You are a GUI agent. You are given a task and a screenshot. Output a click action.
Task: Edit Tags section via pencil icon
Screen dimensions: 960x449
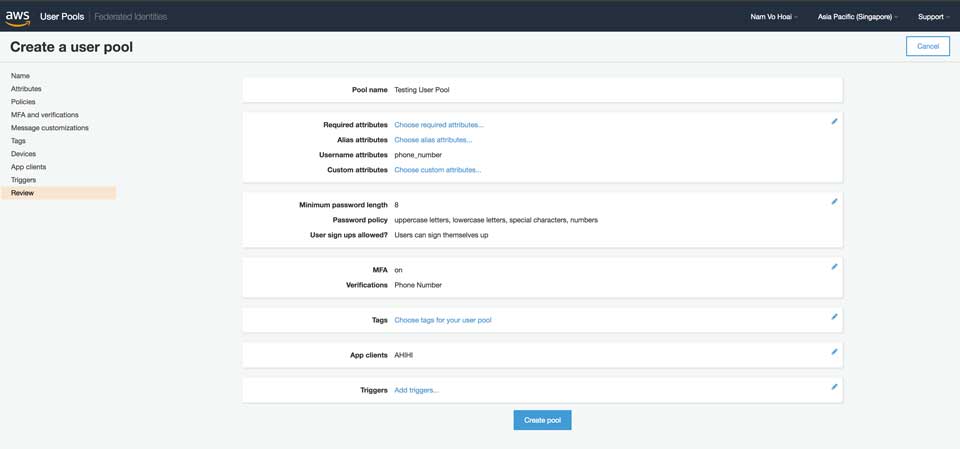pyautogui.click(x=834, y=317)
